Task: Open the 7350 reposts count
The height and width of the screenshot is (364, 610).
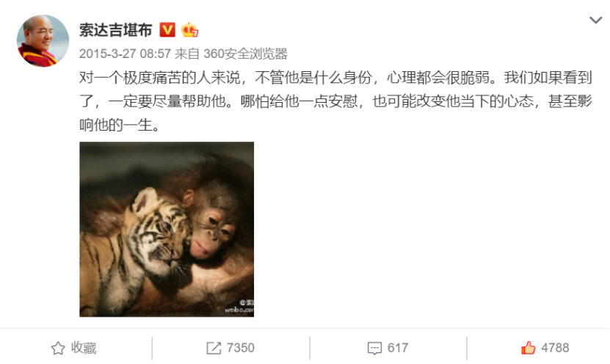Action: point(241,348)
